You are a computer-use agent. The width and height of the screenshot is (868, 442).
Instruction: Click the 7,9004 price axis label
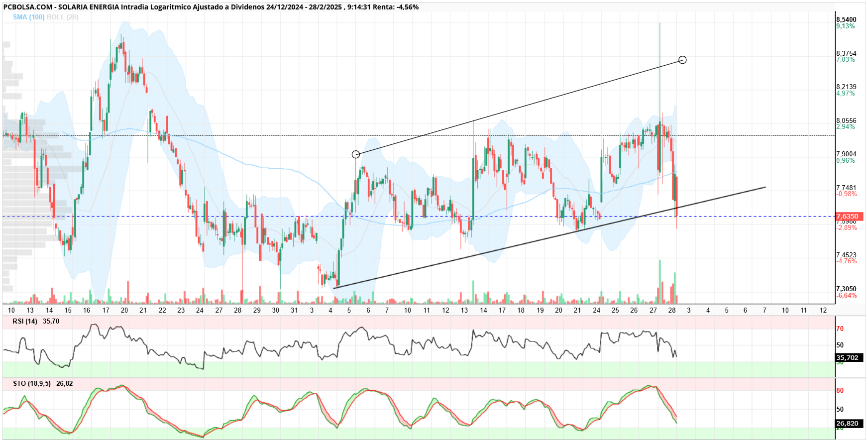[846, 154]
